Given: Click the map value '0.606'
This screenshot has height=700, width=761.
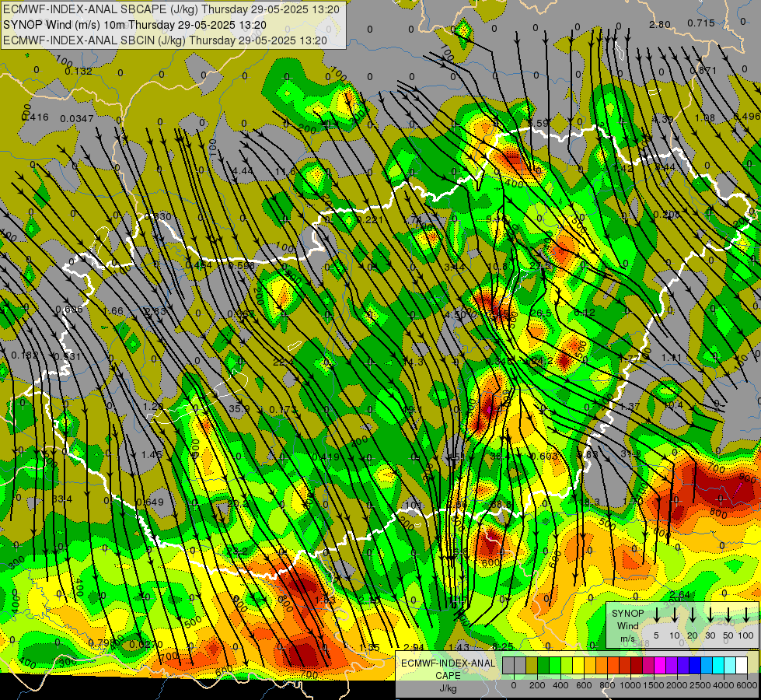Looking at the screenshot, I should (69, 310).
